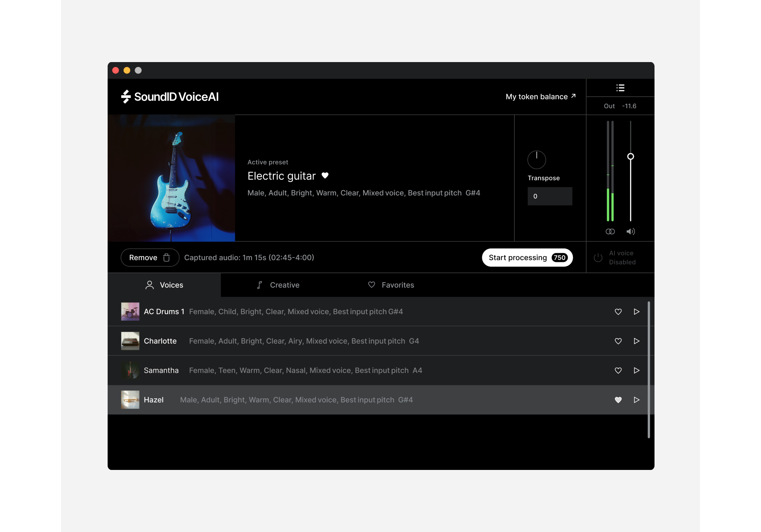The width and height of the screenshot is (761, 532).
Task: Remove the captured audio
Action: 150,258
